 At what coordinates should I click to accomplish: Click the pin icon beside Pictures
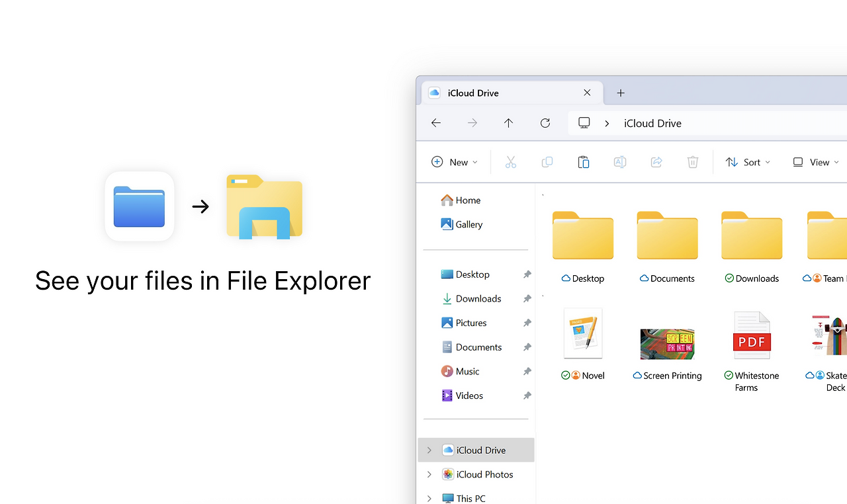527,323
